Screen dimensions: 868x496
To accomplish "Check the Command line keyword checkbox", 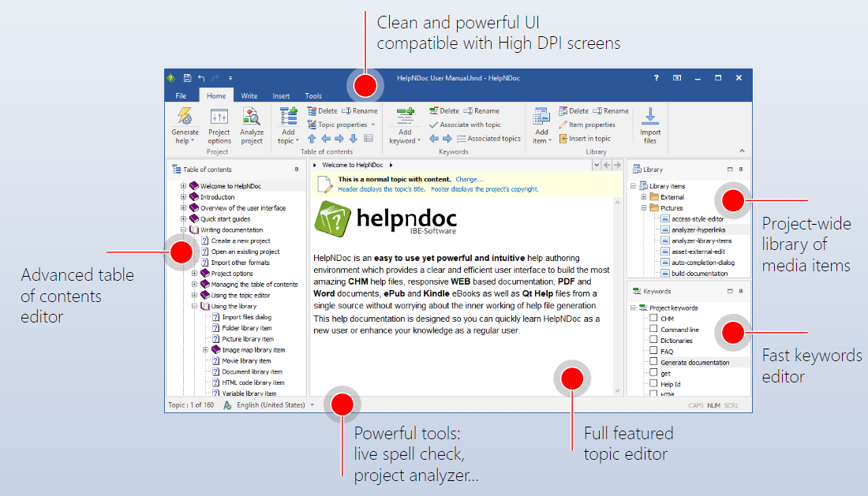I will click(654, 329).
